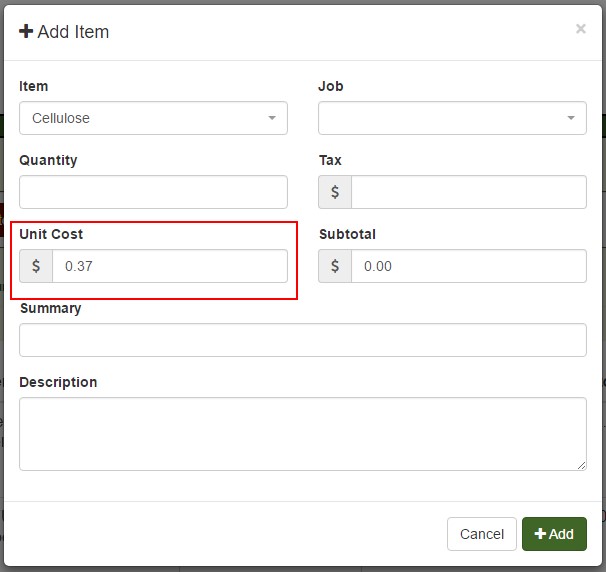The width and height of the screenshot is (606, 572).
Task: Close the Add Item dialog with X
Action: [x=580, y=29]
